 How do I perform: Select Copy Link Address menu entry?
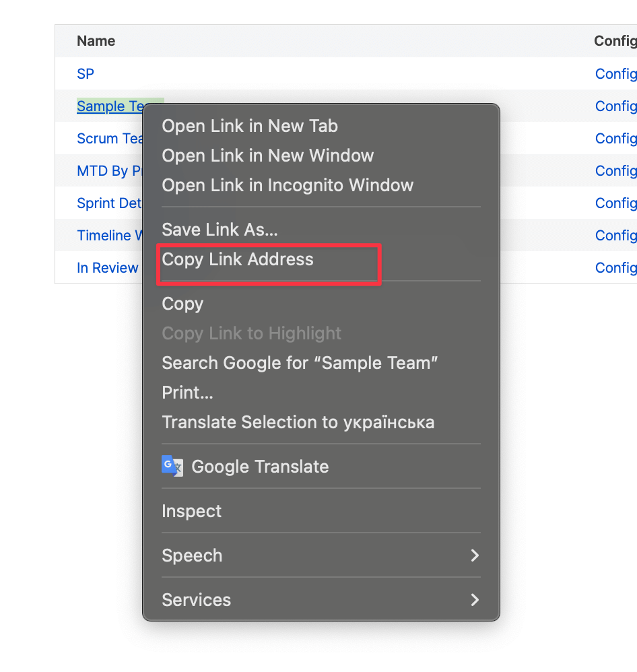[238, 259]
